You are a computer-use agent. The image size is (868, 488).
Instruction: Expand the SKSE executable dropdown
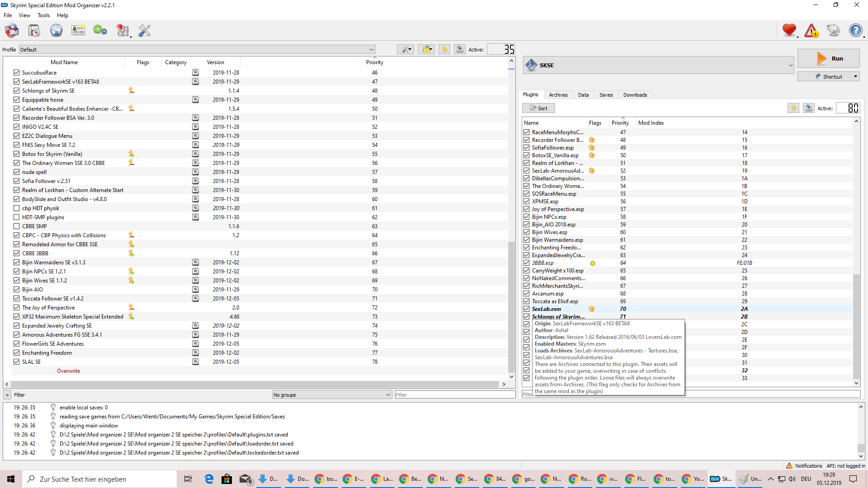pos(659,65)
